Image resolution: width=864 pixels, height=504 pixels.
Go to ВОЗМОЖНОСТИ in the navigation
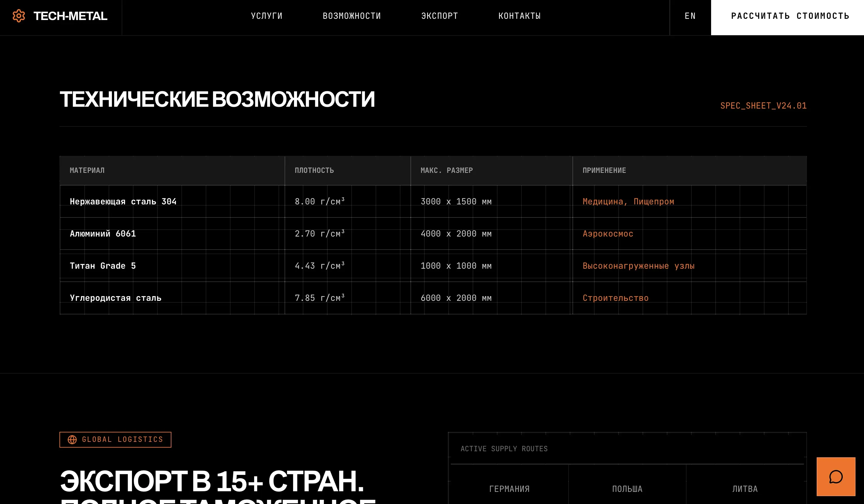(351, 16)
